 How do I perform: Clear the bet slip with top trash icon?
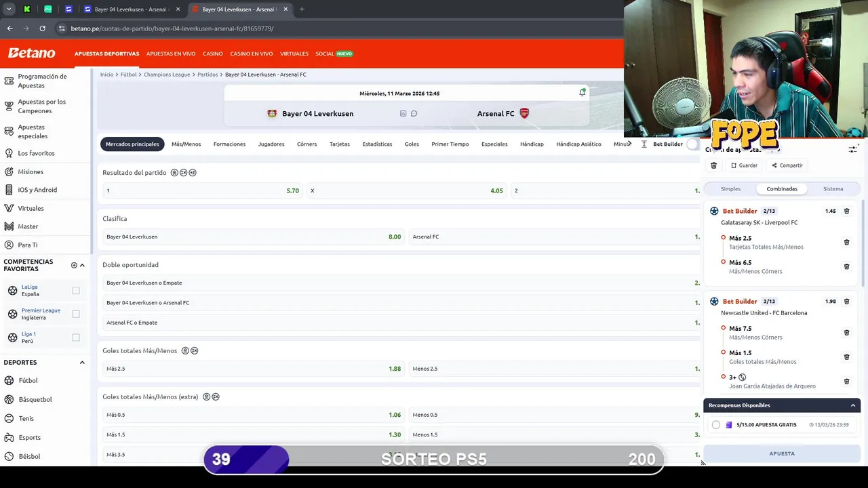[713, 165]
